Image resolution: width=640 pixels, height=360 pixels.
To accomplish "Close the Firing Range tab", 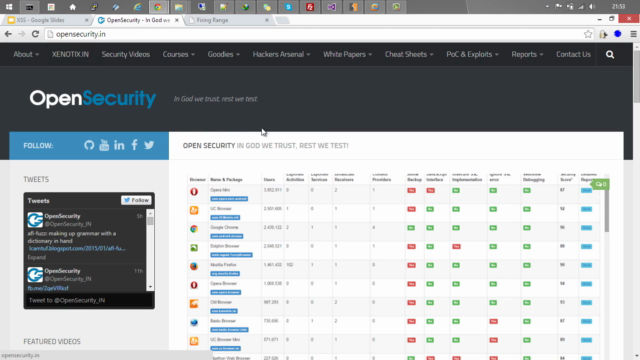I will 267,20.
